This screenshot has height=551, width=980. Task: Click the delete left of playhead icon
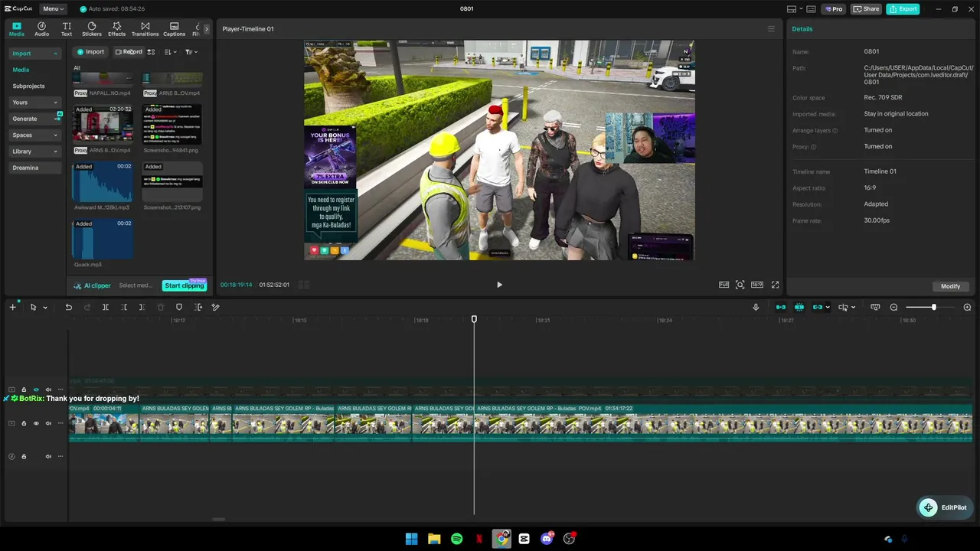click(124, 307)
